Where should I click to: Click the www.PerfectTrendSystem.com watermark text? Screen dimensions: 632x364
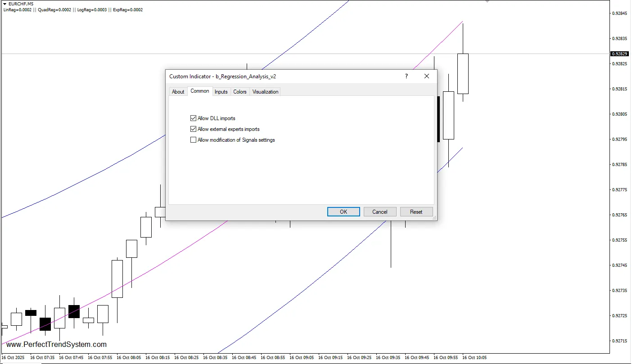coord(56,344)
